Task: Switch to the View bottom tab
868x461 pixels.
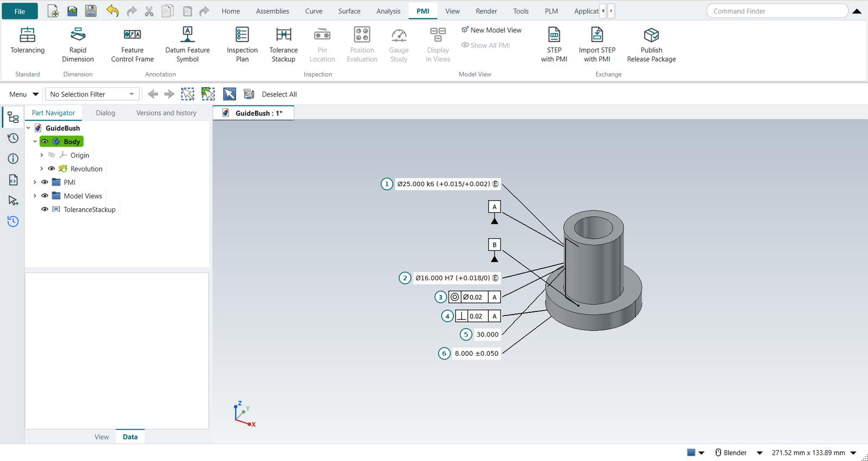Action: 101,437
